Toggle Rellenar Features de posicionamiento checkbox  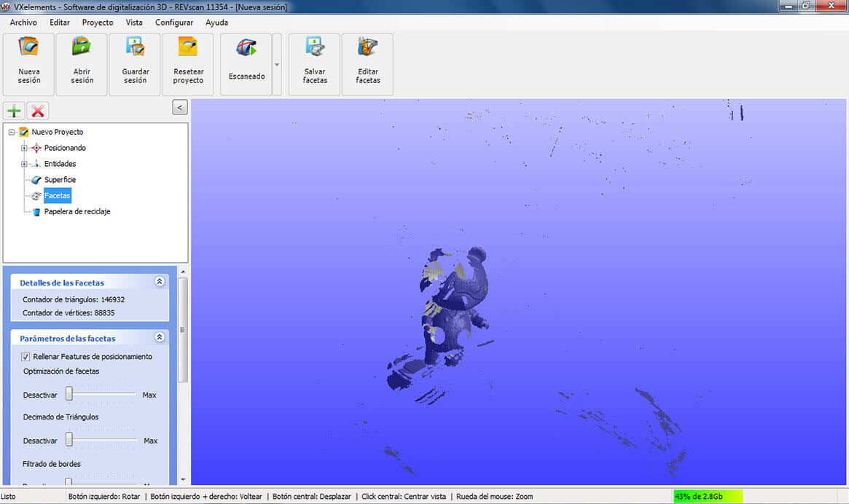[x=26, y=357]
